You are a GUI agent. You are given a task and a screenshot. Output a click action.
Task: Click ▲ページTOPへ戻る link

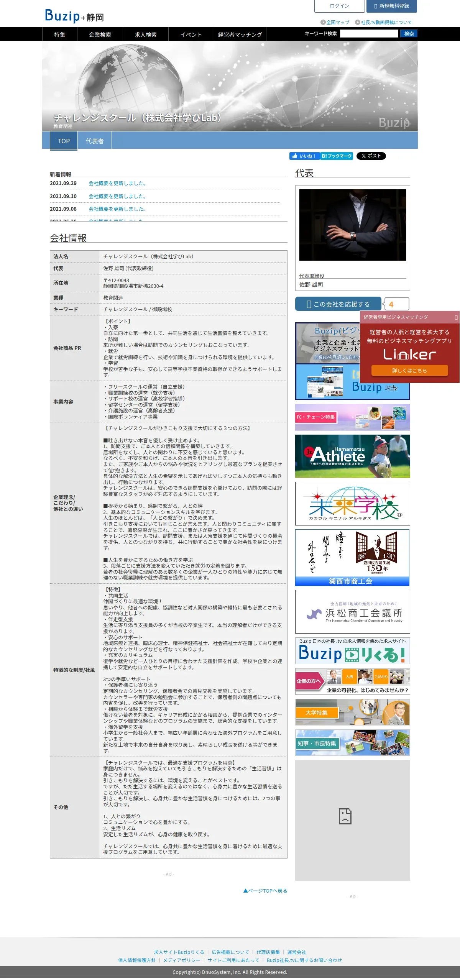pos(265,891)
